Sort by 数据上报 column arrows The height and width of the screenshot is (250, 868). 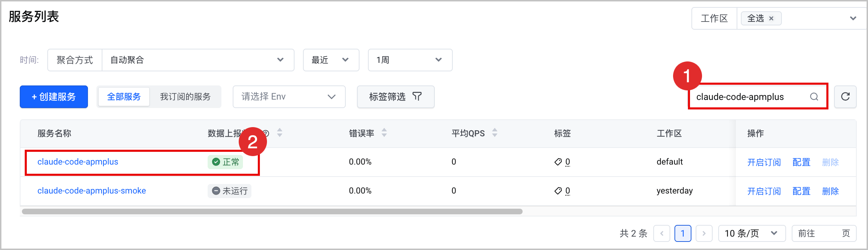click(x=280, y=133)
